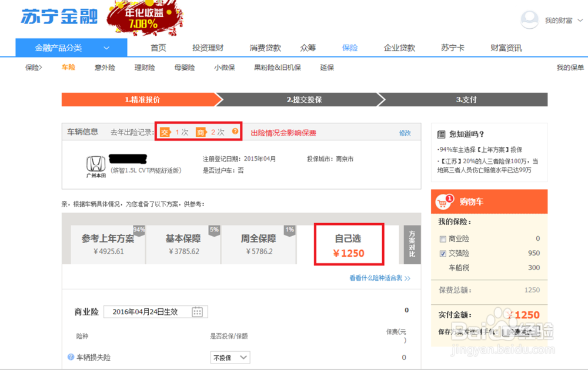Click the 修改 vehicle info link
588x370 pixels.
click(x=405, y=133)
